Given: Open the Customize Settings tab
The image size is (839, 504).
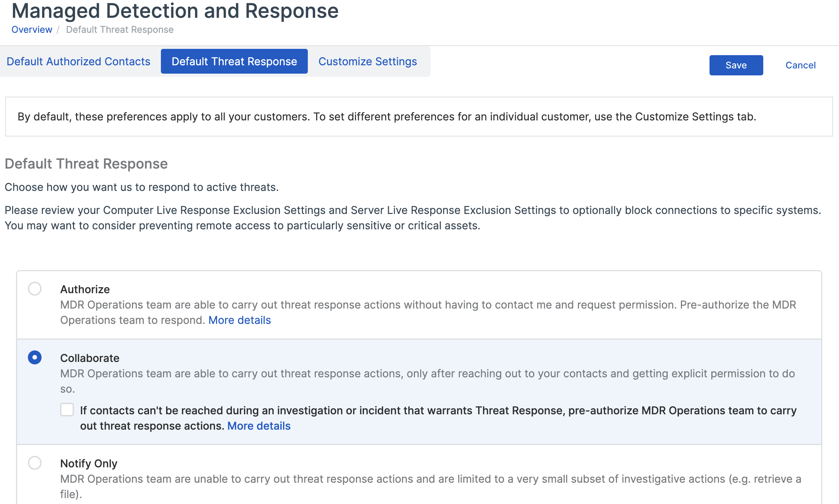Looking at the screenshot, I should click(x=367, y=61).
